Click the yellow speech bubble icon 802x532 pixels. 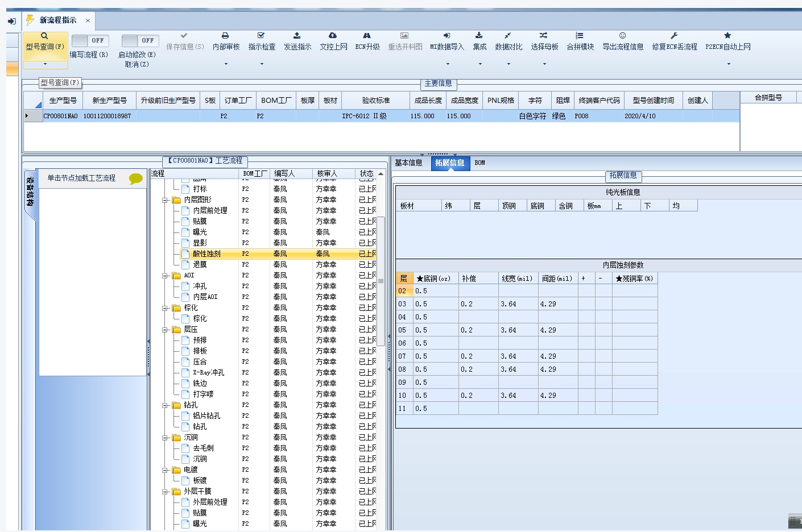coord(135,178)
